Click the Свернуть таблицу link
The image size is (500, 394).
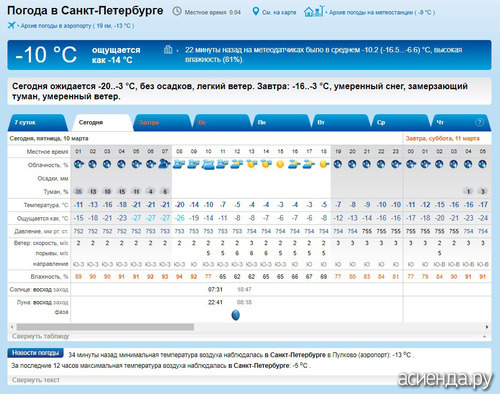pos(40,336)
